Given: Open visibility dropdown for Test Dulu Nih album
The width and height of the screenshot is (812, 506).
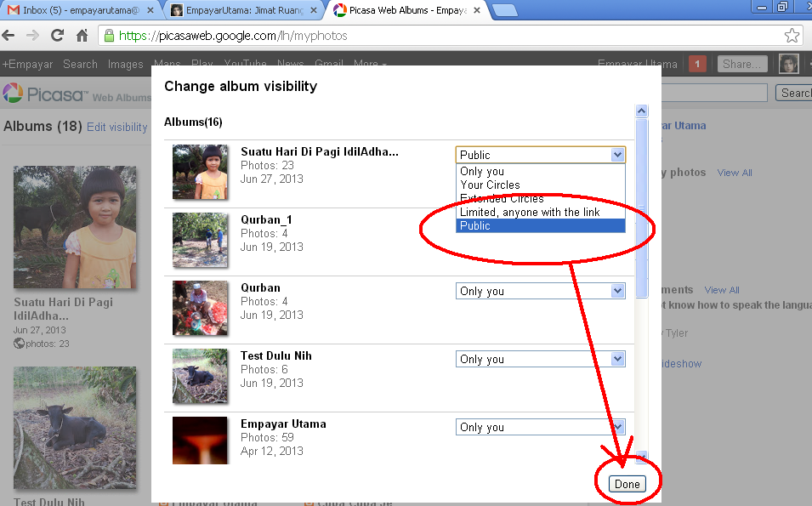Looking at the screenshot, I should click(541, 359).
